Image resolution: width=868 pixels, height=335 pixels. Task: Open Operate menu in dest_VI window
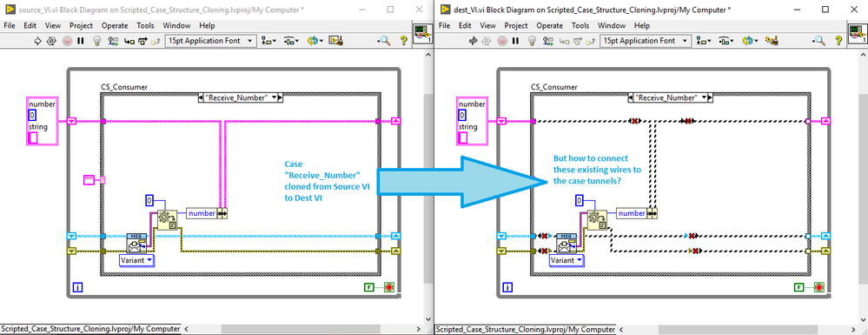coord(550,25)
